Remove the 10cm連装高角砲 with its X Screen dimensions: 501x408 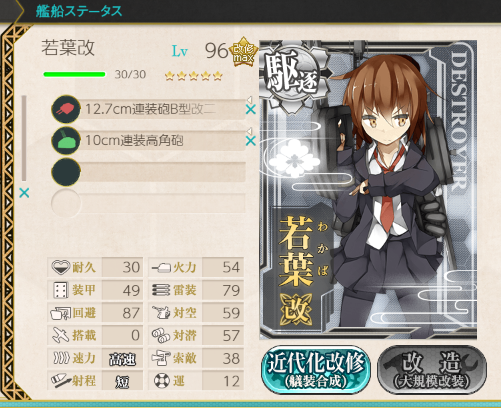251,141
